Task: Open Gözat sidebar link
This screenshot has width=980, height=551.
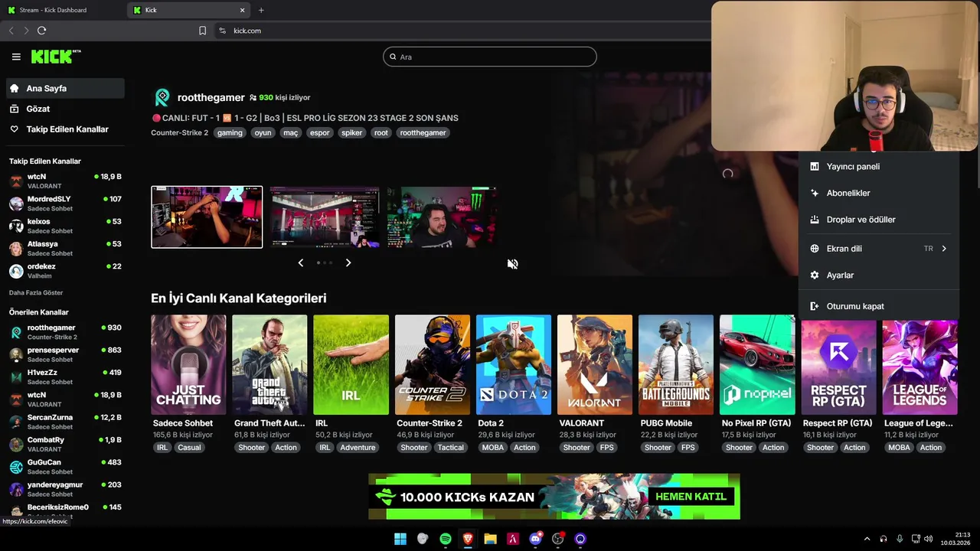Action: tap(65, 109)
